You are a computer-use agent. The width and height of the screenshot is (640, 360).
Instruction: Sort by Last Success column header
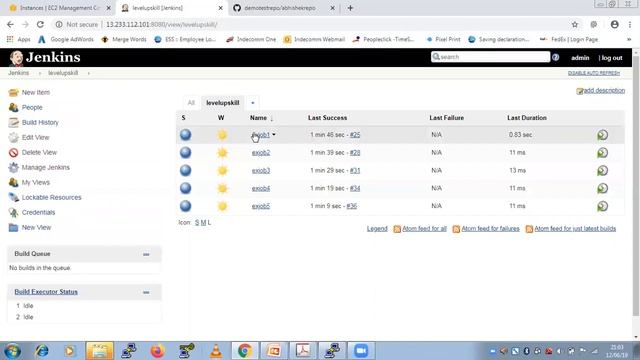click(x=327, y=118)
